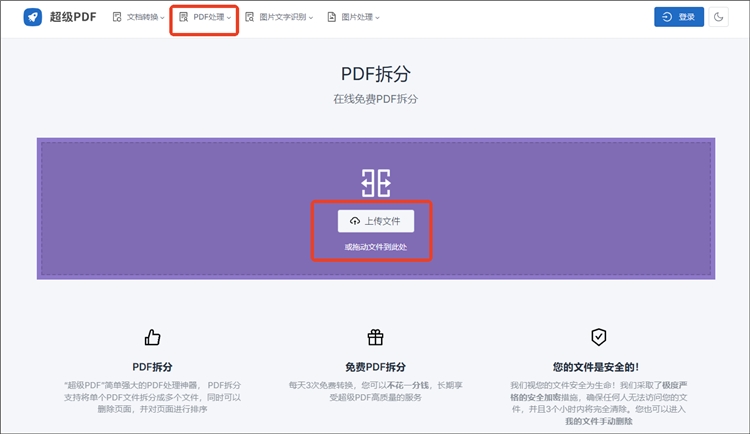The image size is (750, 434).
Task: Open the 图片文字识别 menu label
Action: [x=281, y=17]
